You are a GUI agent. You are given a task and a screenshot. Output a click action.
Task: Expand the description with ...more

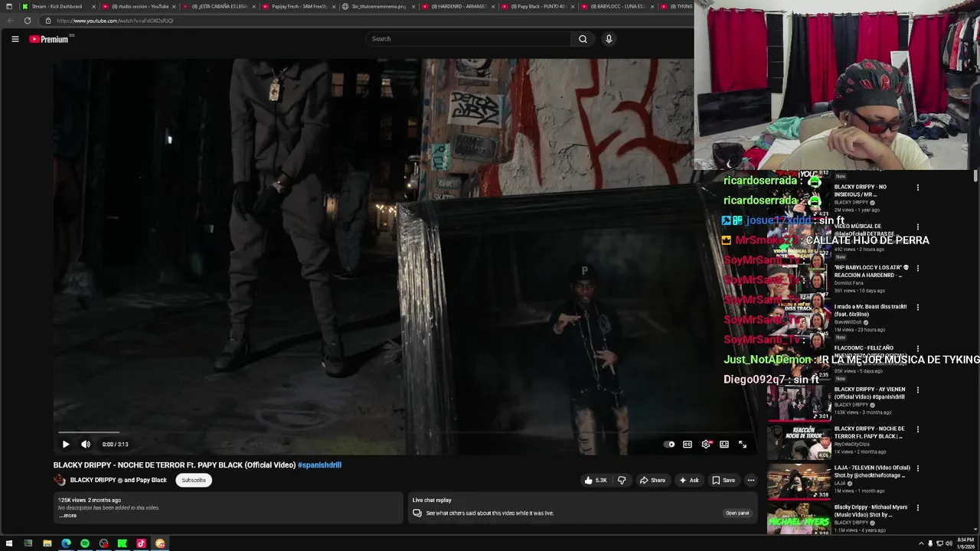pos(68,515)
